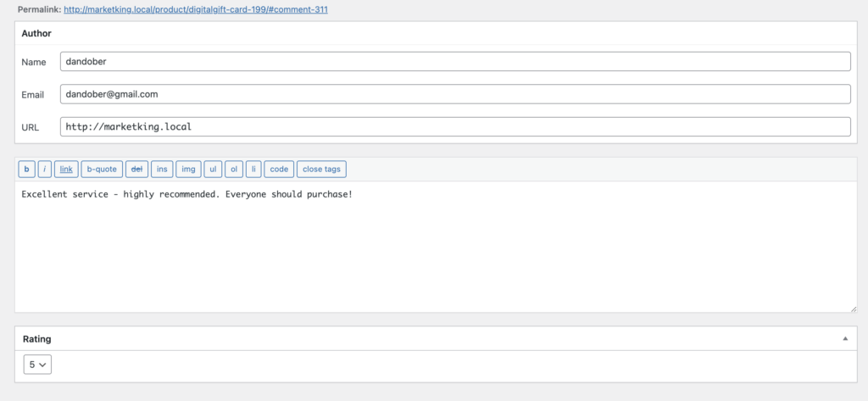
Task: Insert code tag with code button
Action: click(279, 169)
